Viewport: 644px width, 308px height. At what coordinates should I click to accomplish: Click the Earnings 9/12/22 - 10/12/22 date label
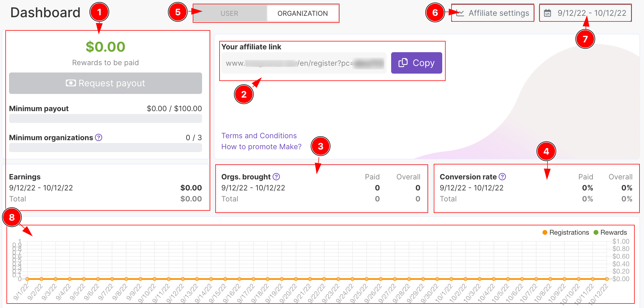tap(41, 188)
